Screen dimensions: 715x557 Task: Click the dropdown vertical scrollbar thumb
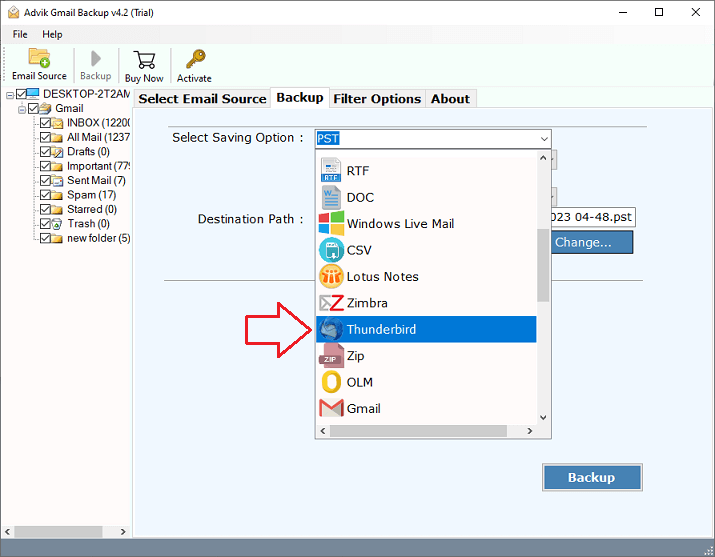pyautogui.click(x=543, y=265)
